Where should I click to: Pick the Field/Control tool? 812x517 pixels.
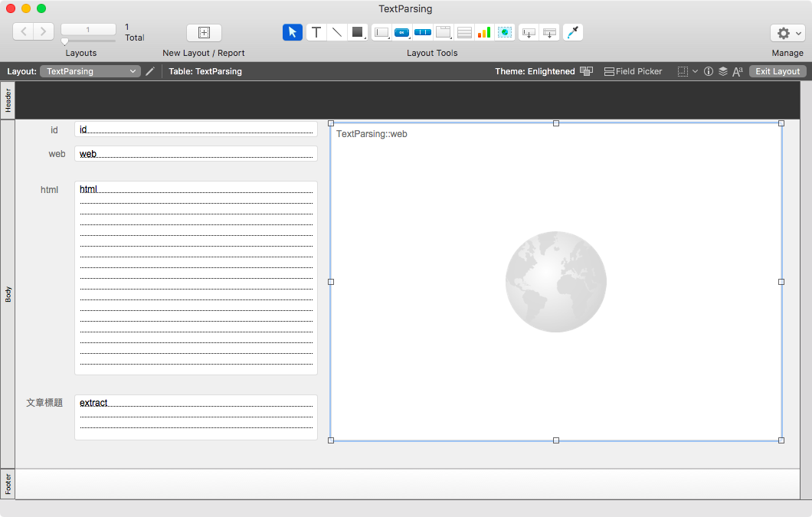point(381,32)
